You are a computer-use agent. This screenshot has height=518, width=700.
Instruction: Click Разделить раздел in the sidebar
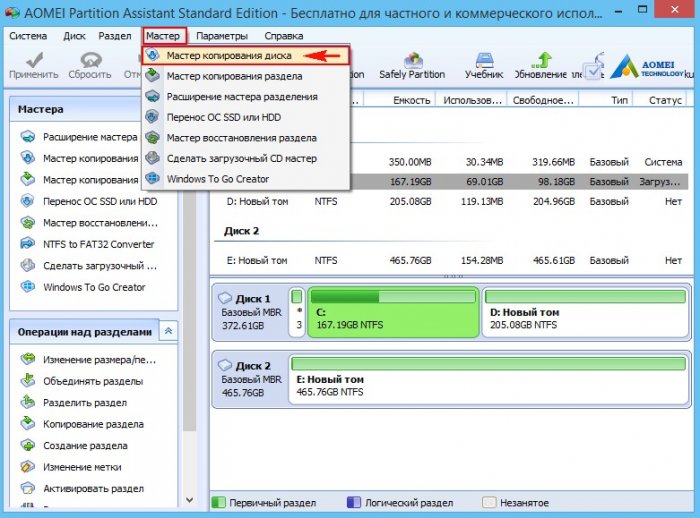click(x=84, y=403)
